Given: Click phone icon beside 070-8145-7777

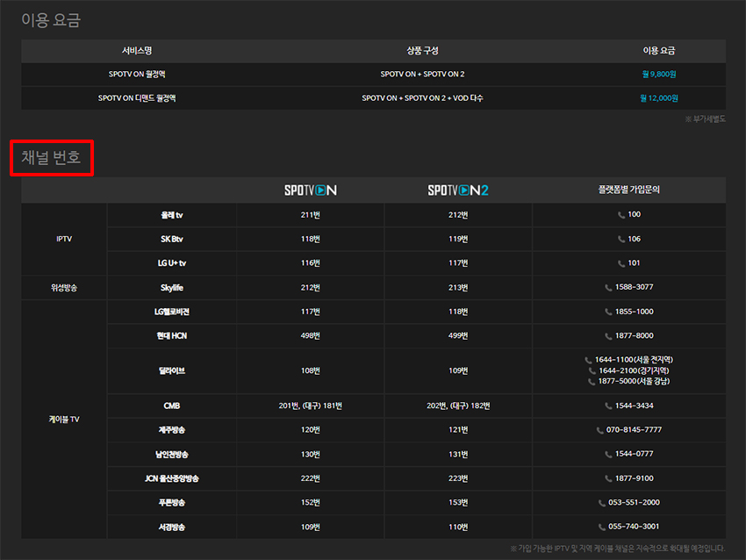Looking at the screenshot, I should tap(599, 431).
